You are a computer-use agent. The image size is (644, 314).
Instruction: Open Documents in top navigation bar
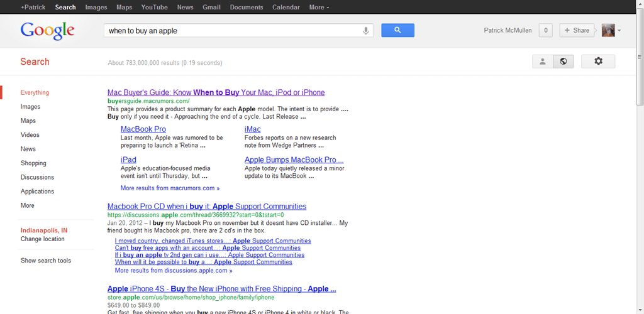pos(247,8)
